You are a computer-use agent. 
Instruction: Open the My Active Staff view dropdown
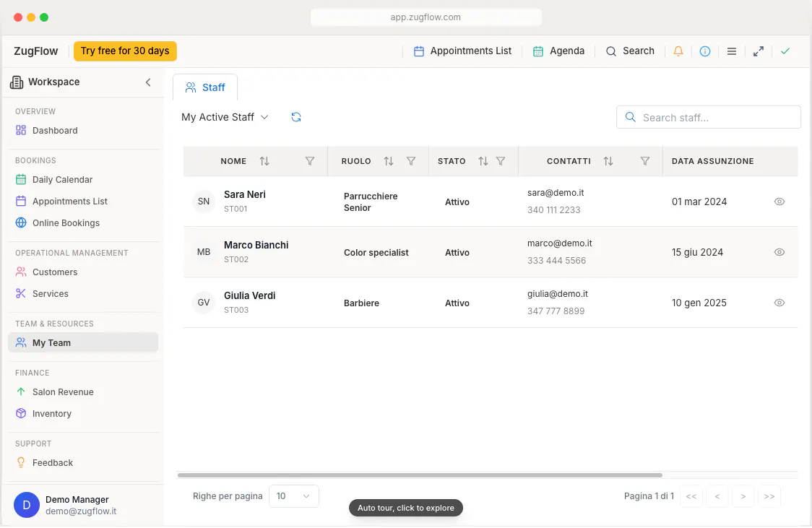click(225, 117)
